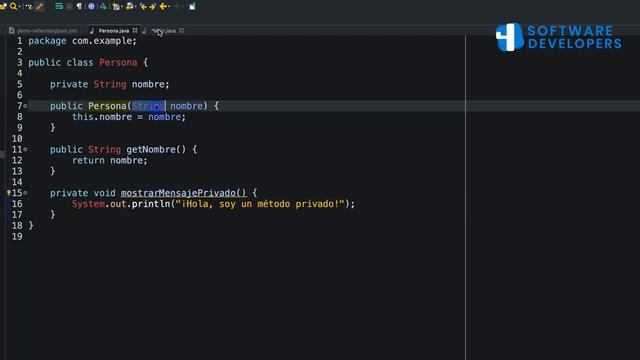Collapse the getNombre method on line 11

point(25,149)
